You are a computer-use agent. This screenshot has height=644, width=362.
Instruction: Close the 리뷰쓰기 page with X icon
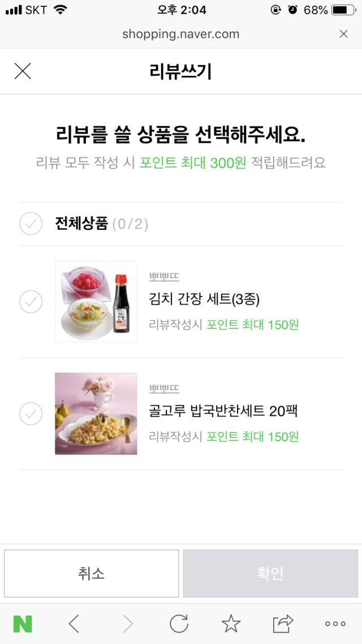[x=23, y=71]
